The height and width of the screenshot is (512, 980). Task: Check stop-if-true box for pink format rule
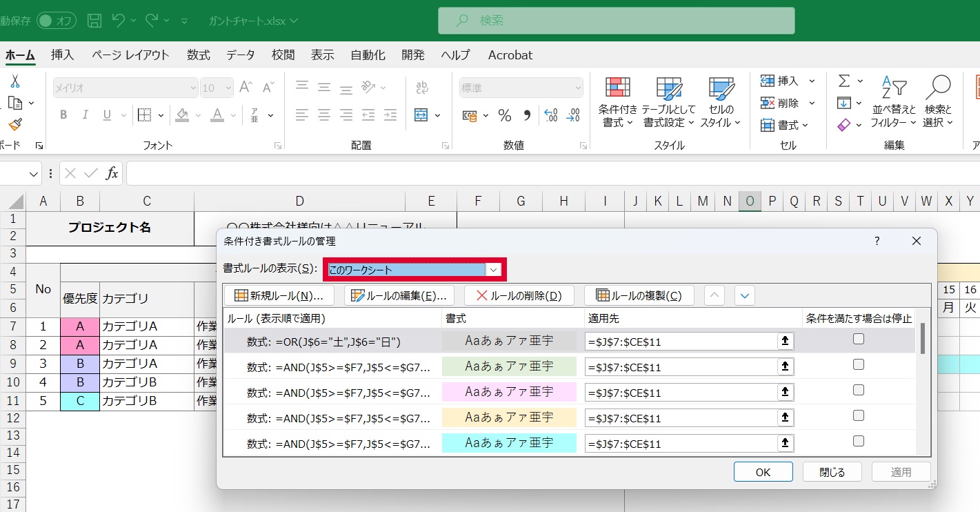pos(859,390)
